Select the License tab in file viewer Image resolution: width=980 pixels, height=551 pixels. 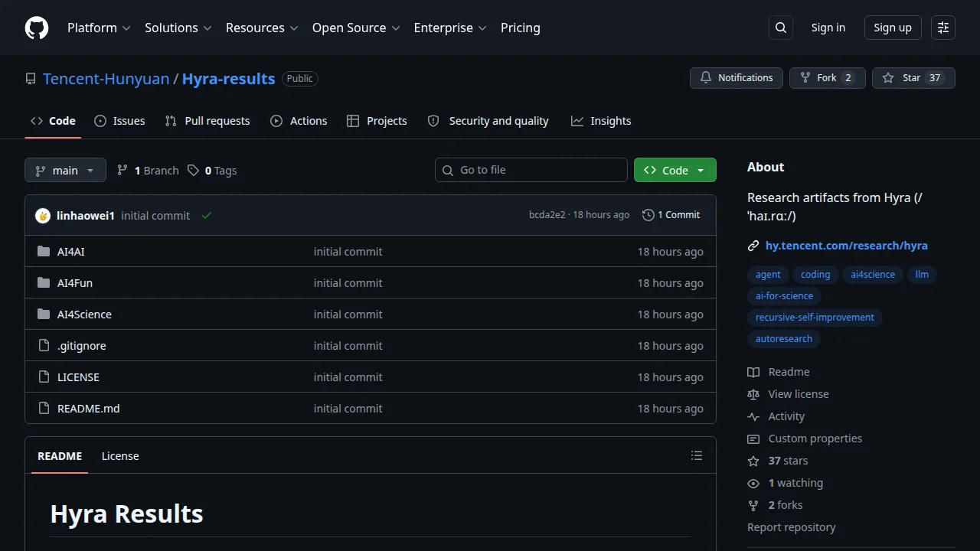tap(120, 456)
